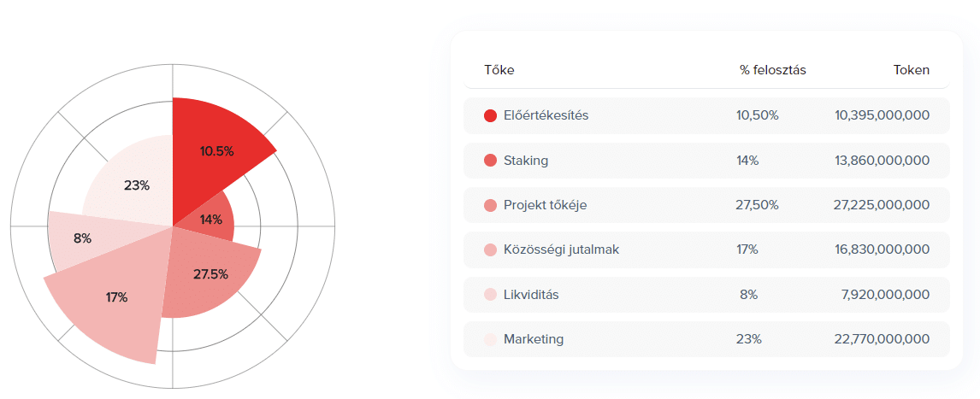Click the Előértékesítés red legend dot
Viewport: 980px width, 399px height.
pos(490,115)
